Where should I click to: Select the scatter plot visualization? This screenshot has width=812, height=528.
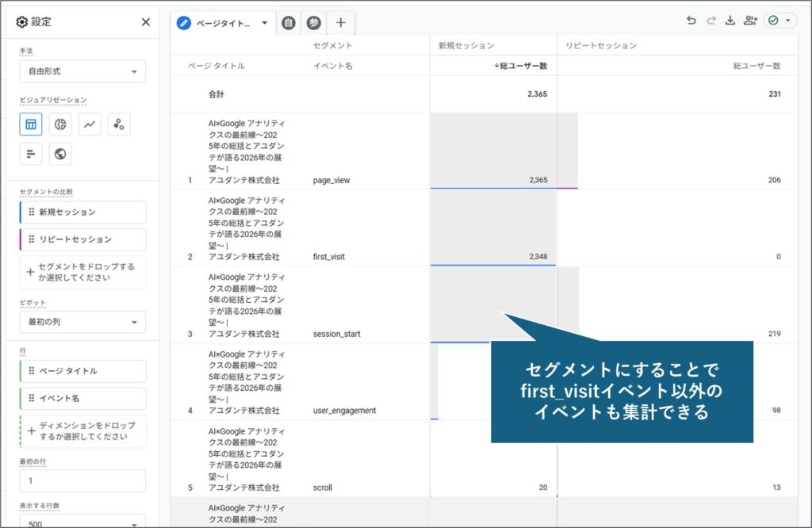point(119,124)
